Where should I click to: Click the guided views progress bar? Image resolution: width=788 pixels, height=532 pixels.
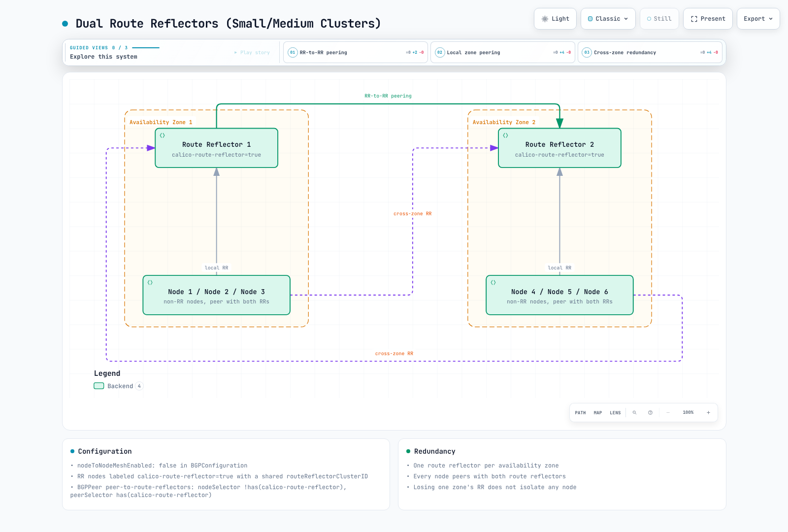click(146, 48)
